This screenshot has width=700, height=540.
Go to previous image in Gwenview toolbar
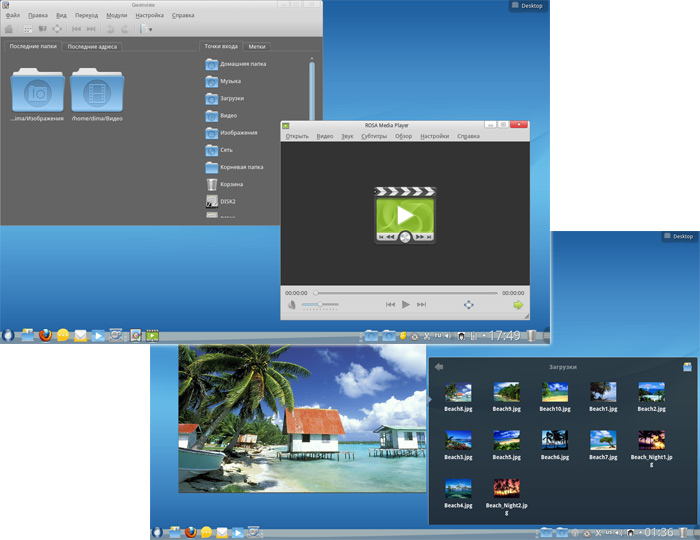pos(76,29)
